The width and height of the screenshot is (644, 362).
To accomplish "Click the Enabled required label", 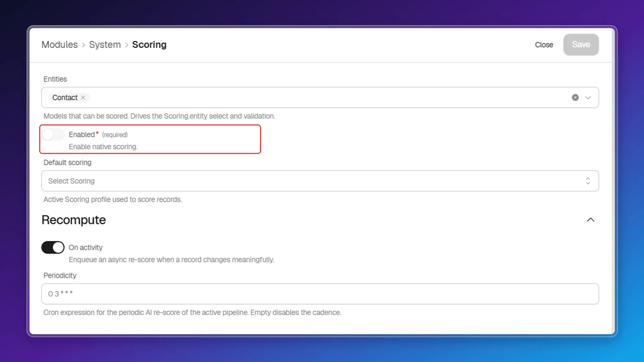I will (98, 135).
